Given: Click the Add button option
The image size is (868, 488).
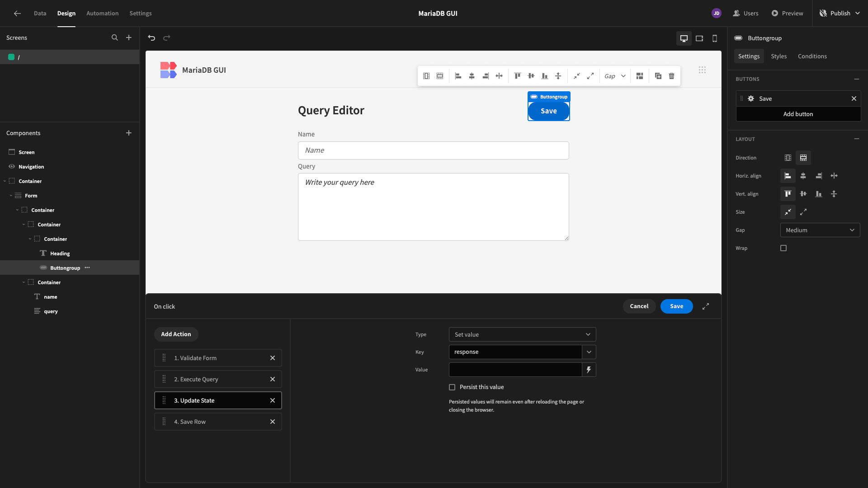Looking at the screenshot, I should click(798, 114).
